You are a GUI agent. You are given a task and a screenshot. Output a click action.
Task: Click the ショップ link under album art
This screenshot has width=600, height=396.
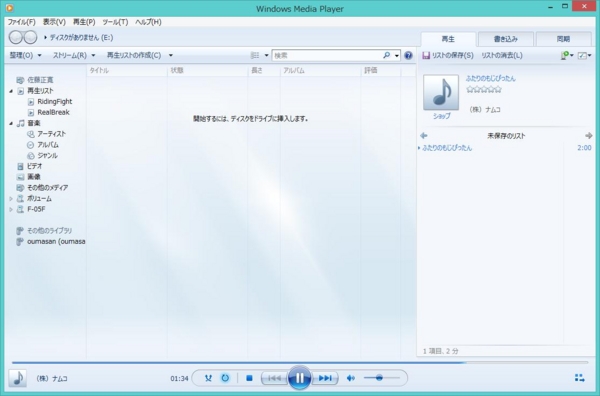[x=441, y=116]
